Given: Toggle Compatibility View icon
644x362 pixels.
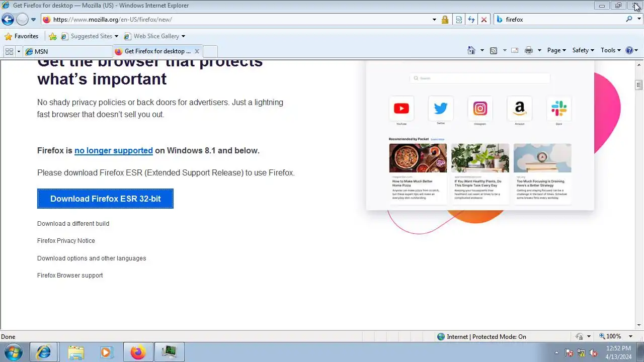Looking at the screenshot, I should (459, 20).
